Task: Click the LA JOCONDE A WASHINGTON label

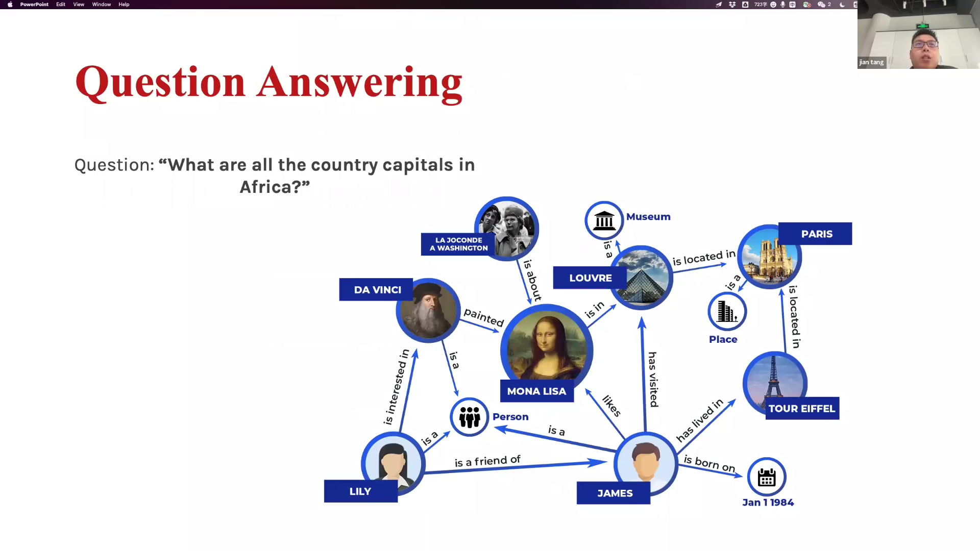Action: (458, 244)
